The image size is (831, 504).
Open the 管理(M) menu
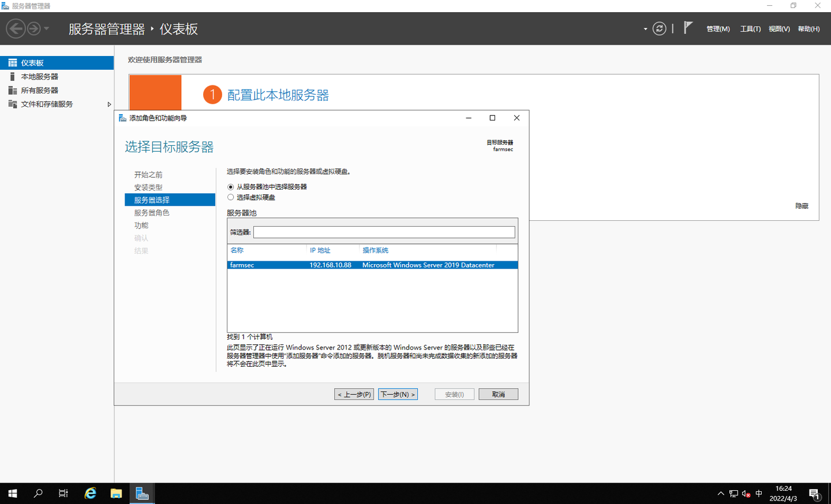tap(717, 28)
